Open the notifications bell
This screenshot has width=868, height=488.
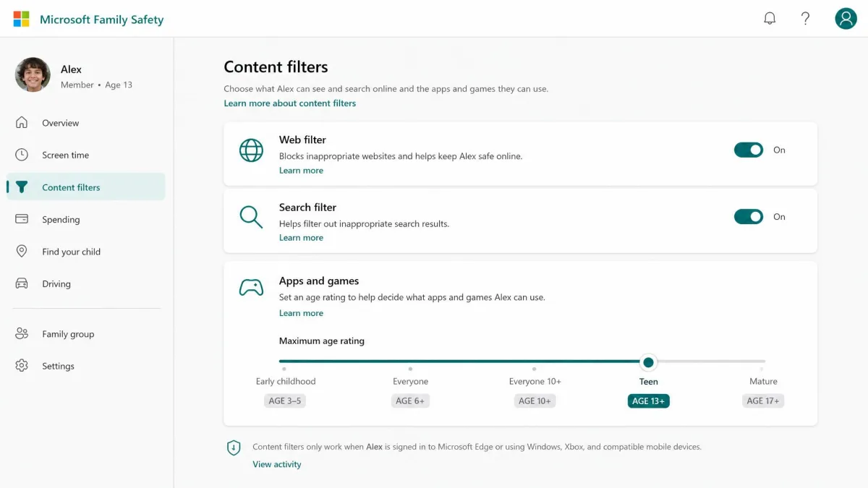[x=770, y=19]
